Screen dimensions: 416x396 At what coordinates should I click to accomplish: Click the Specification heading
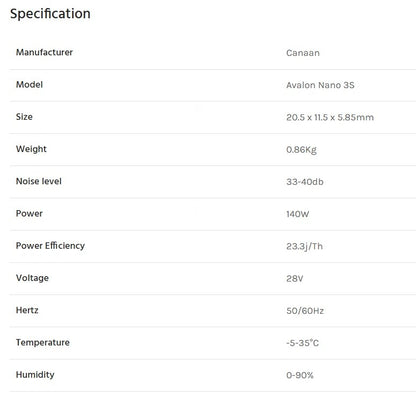(50, 14)
